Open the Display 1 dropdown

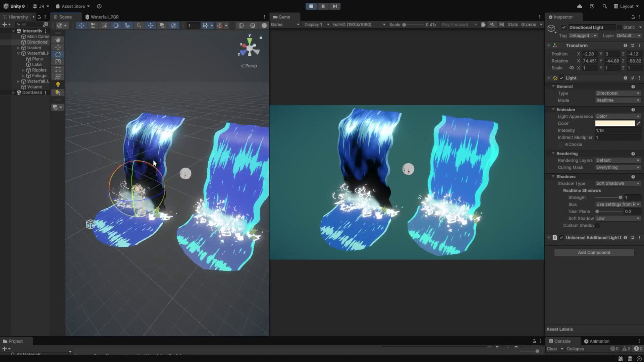pyautogui.click(x=316, y=24)
